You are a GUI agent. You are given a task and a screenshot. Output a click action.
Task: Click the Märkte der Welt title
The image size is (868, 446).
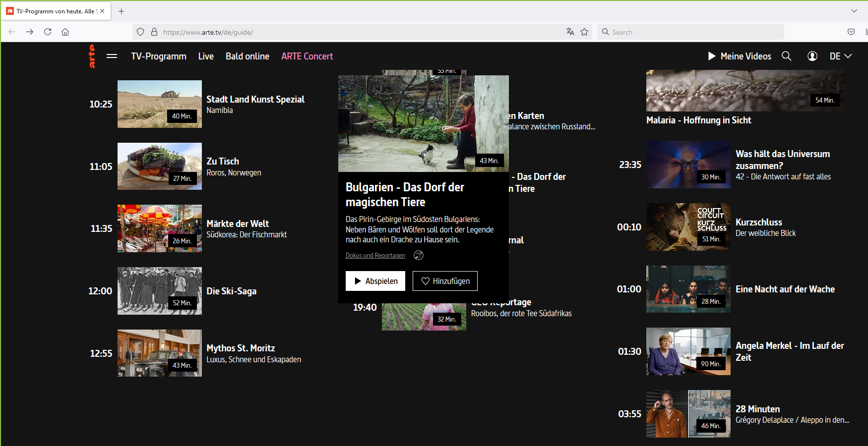238,223
